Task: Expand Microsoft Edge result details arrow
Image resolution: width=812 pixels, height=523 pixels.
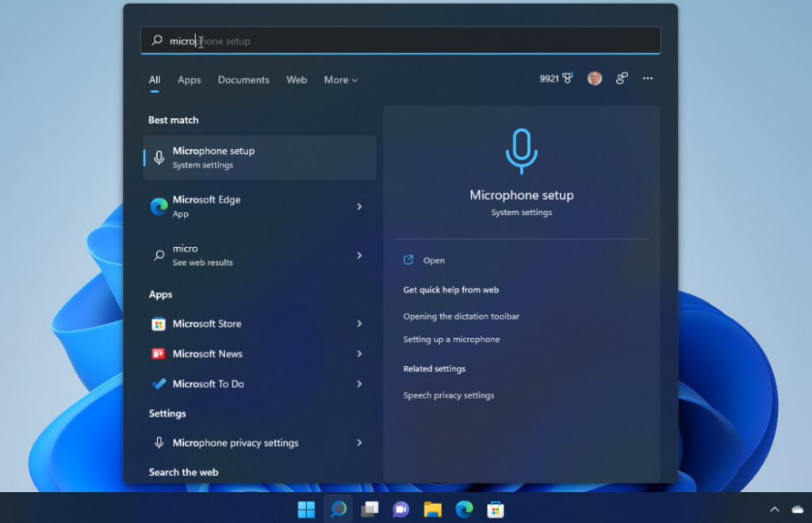Action: tap(359, 206)
